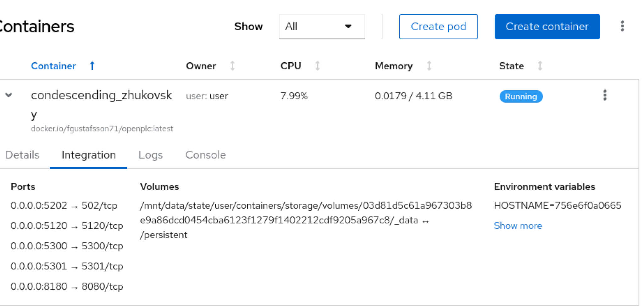Click the Container column header label

tap(53, 66)
